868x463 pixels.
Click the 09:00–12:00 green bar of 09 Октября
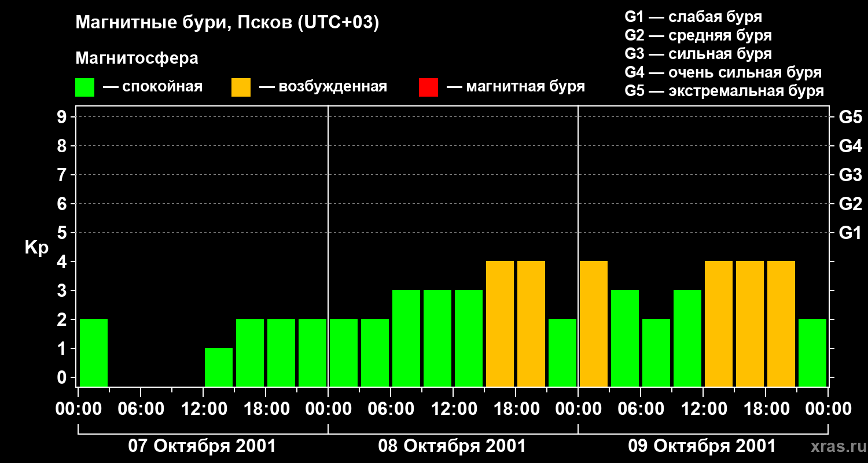[687, 338]
